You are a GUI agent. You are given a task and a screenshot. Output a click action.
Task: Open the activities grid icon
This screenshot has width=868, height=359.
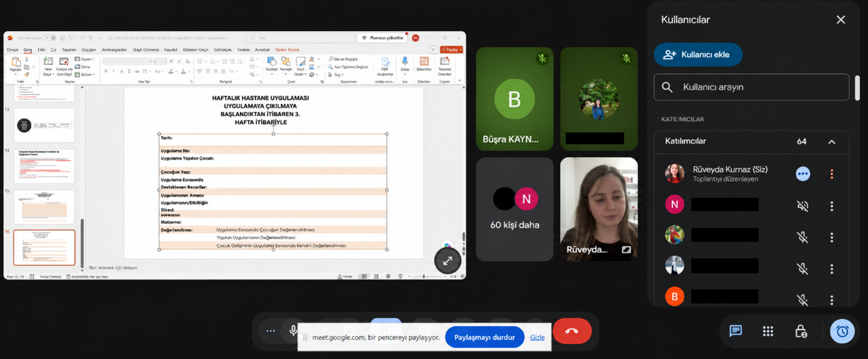(x=768, y=331)
